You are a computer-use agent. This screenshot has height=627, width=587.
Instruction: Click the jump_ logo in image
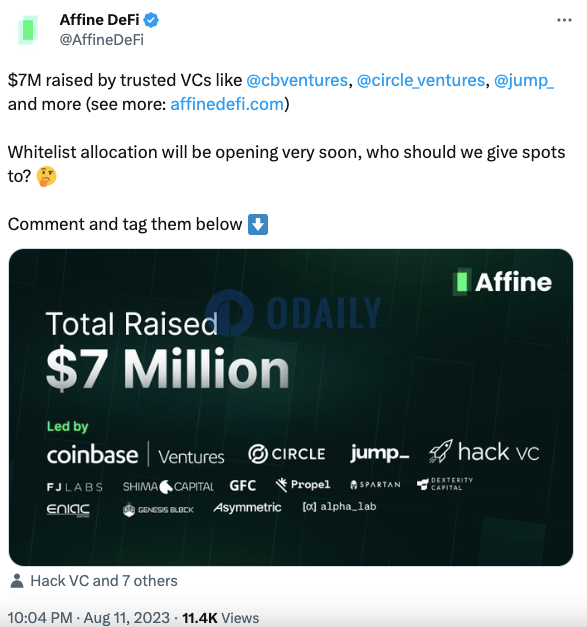(379, 453)
